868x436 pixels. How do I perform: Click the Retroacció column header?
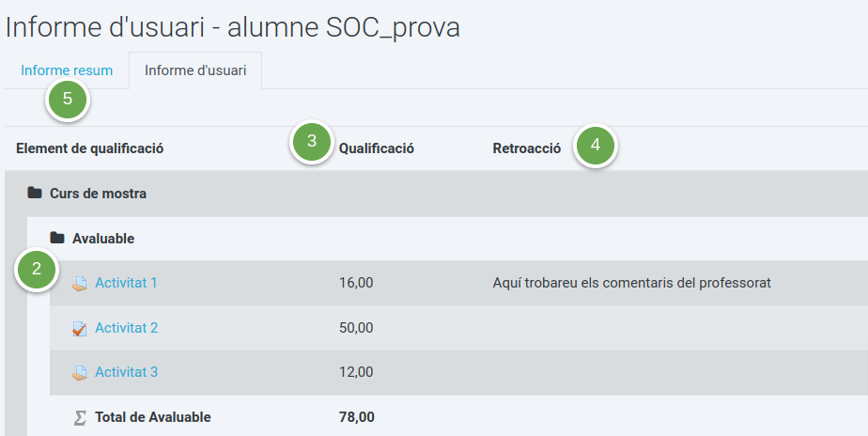[x=527, y=148]
